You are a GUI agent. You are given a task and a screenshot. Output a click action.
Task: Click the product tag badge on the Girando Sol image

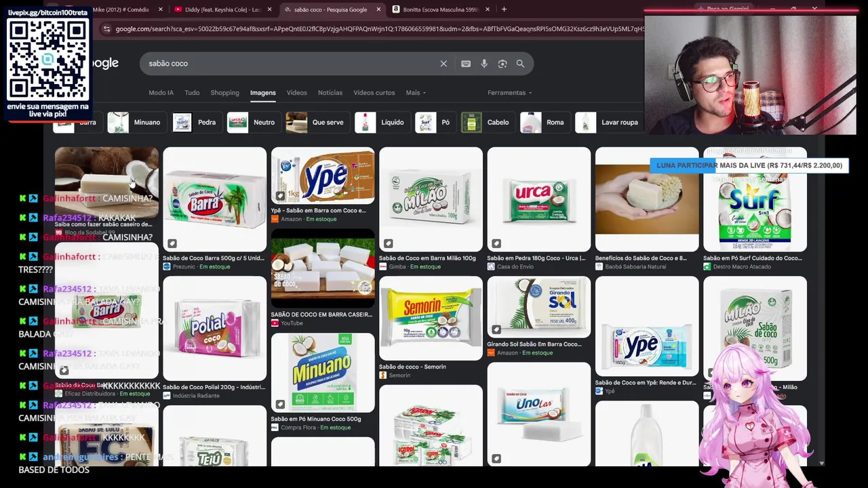tap(496, 329)
